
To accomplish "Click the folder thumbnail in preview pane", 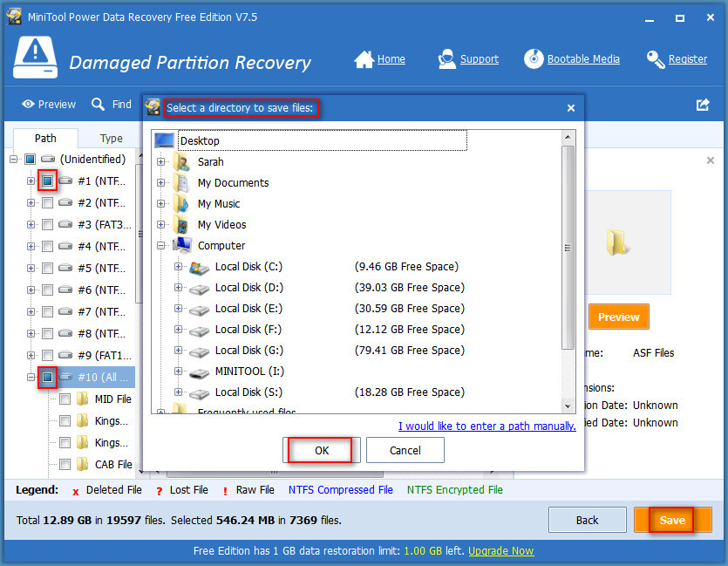I will 617,242.
